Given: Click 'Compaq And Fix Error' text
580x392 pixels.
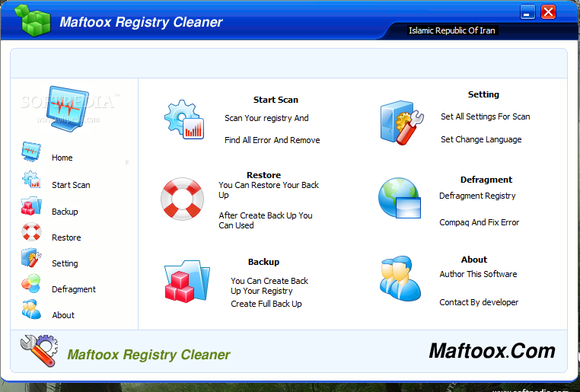Looking at the screenshot, I should pyautogui.click(x=480, y=222).
